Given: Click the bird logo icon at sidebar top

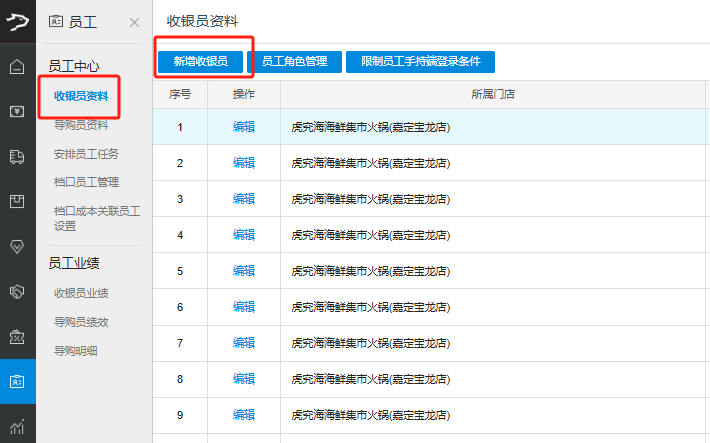Looking at the screenshot, I should tap(18, 21).
